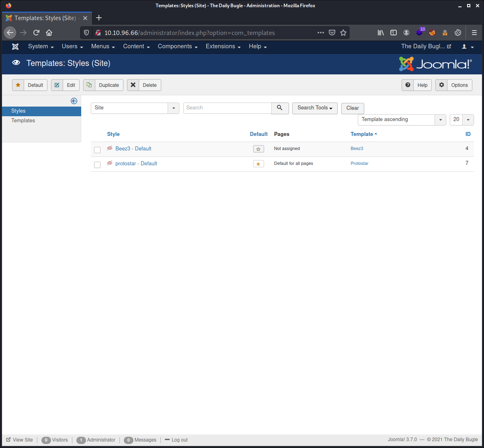Click the Clear filter button
The width and height of the screenshot is (484, 448).
(353, 109)
